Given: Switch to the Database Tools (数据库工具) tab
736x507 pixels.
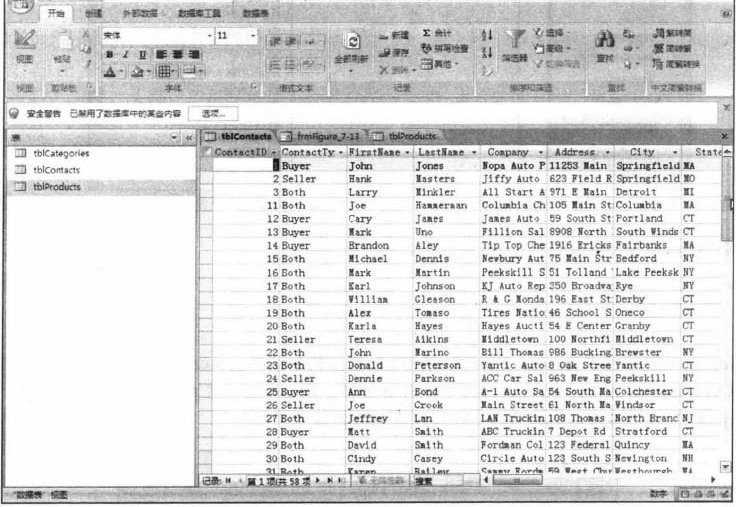Looking at the screenshot, I should tap(199, 14).
